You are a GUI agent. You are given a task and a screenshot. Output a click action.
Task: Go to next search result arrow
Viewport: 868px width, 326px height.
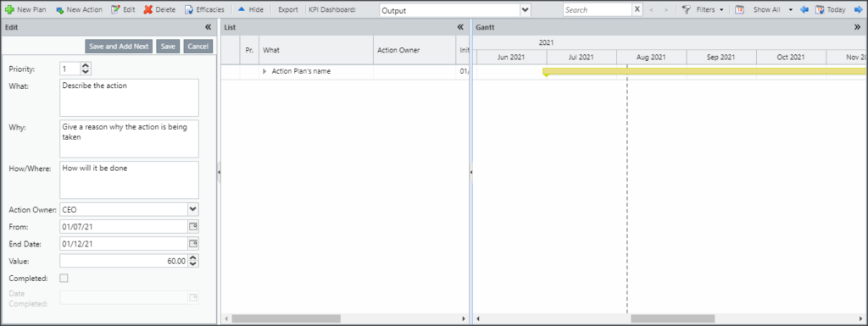[666, 10]
